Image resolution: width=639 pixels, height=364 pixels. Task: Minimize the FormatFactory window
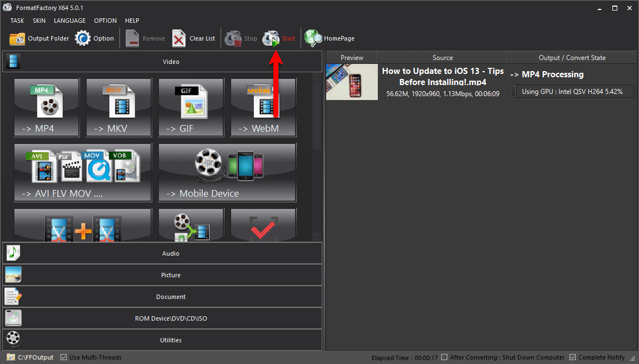[600, 8]
